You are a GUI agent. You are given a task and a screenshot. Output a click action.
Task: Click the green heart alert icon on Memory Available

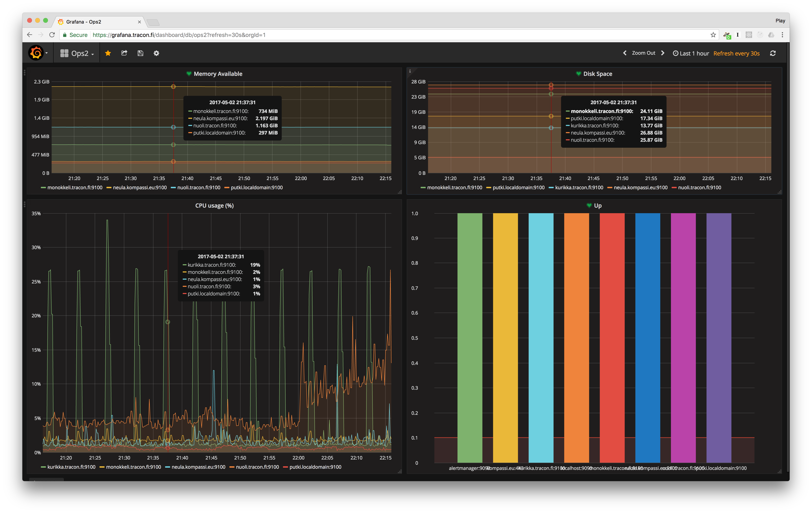tap(189, 74)
